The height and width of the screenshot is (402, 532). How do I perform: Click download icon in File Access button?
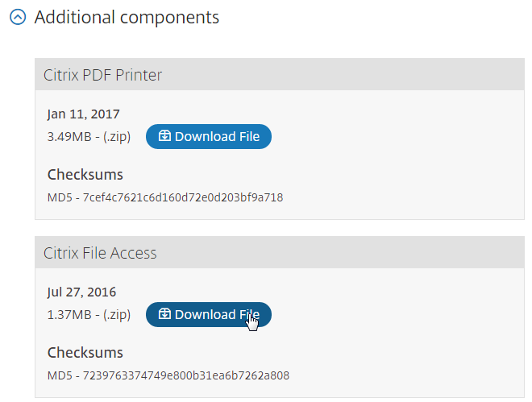point(164,314)
